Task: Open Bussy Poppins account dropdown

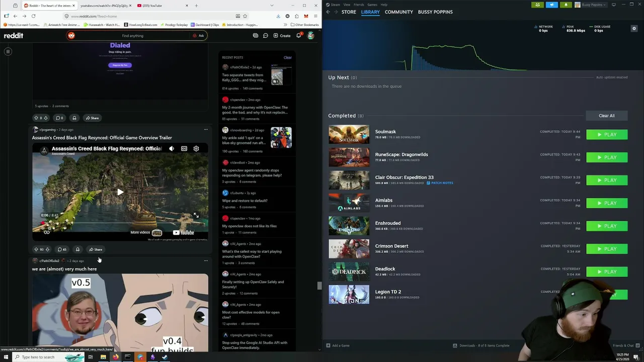Action: [x=591, y=5]
